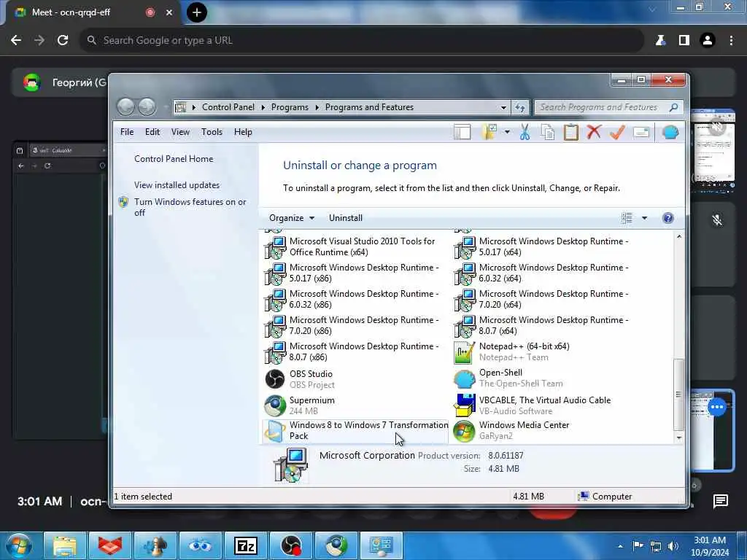Click the Control Panel taskbar button
The image size is (747, 560).
pos(381,545)
